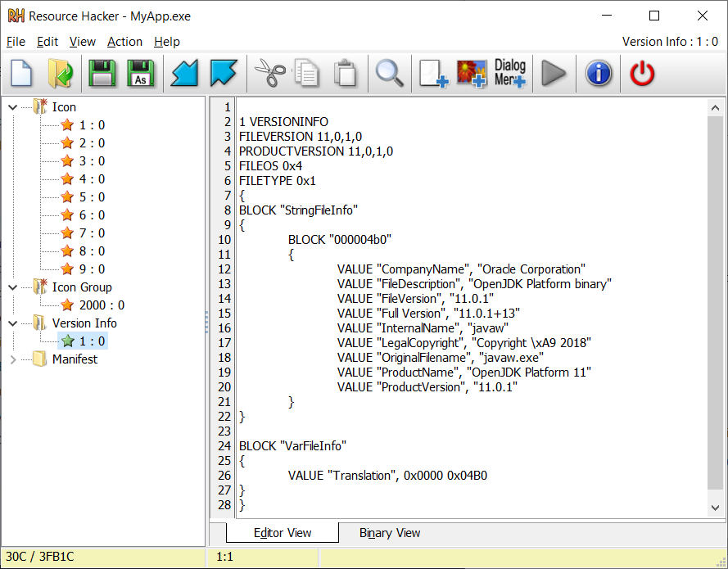The image size is (728, 569).
Task: Click the "Translation" value line
Action: pos(387,475)
